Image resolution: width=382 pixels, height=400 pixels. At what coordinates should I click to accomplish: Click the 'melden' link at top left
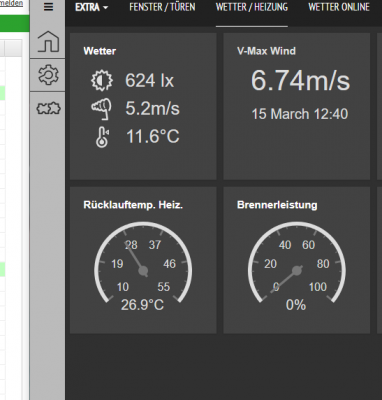pyautogui.click(x=11, y=3)
